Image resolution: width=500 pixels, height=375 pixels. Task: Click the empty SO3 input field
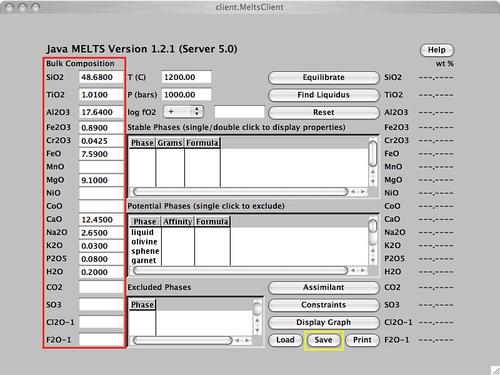click(x=101, y=305)
